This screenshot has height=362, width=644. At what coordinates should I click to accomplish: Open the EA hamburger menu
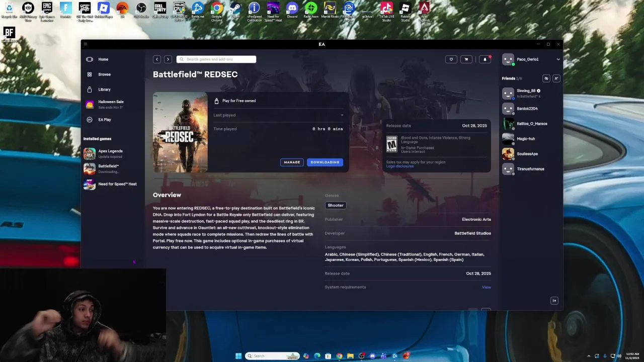86,44
